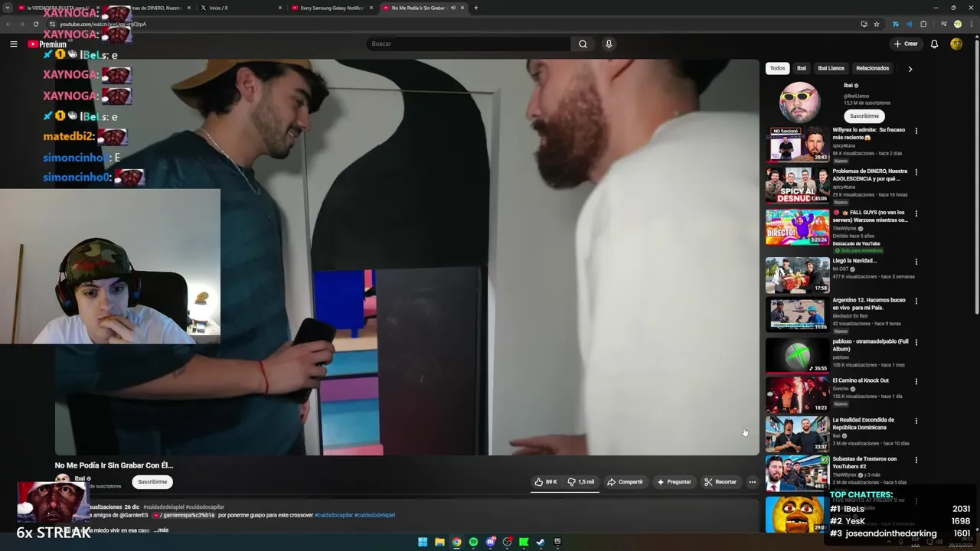The height and width of the screenshot is (551, 980).
Task: Open options for La Realidad Escondida video
Action: 916,421
